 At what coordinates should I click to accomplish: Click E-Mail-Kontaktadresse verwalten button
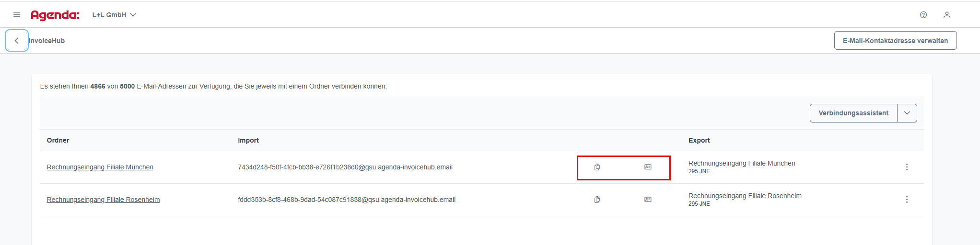895,41
